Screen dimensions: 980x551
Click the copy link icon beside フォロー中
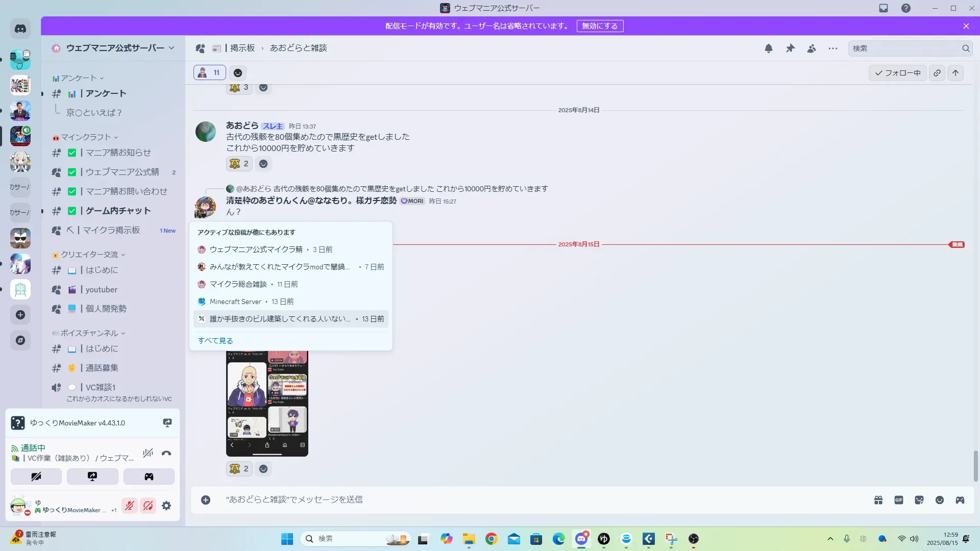(937, 73)
